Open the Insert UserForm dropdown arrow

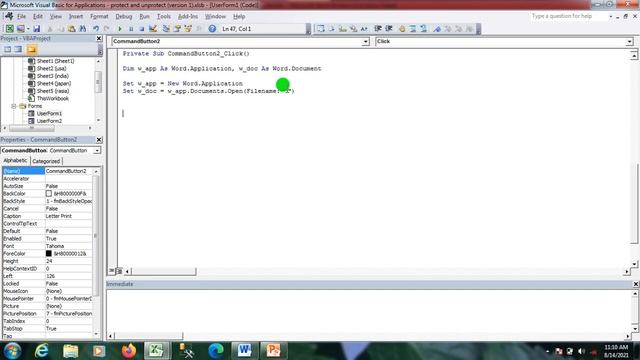[x=28, y=29]
